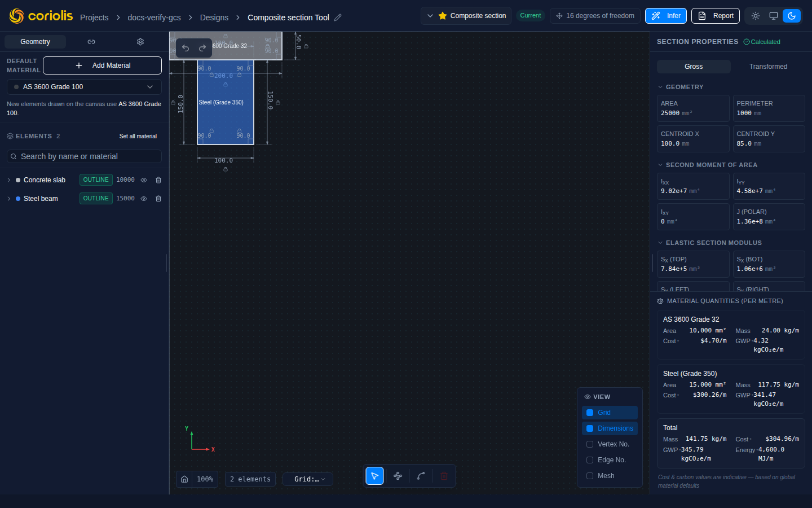Toggle OUTLINE badge for Steel beam

coord(96,199)
